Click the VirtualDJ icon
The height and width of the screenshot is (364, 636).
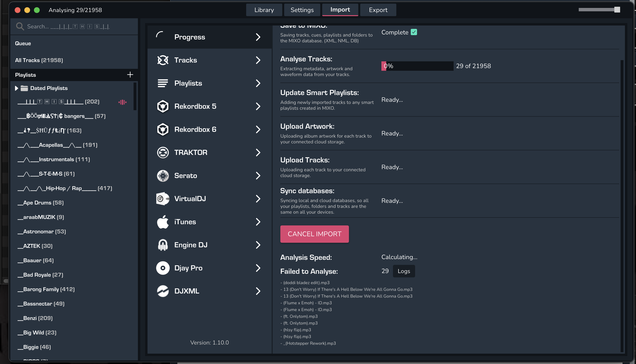click(x=163, y=199)
